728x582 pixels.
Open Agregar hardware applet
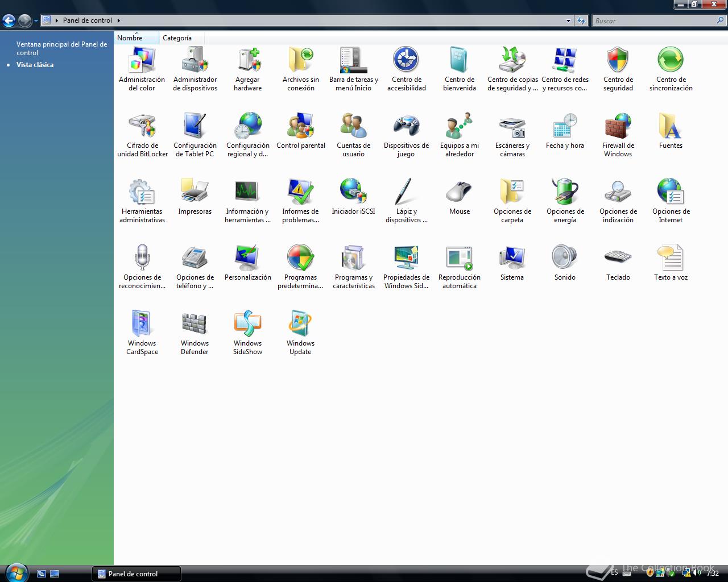(247, 69)
